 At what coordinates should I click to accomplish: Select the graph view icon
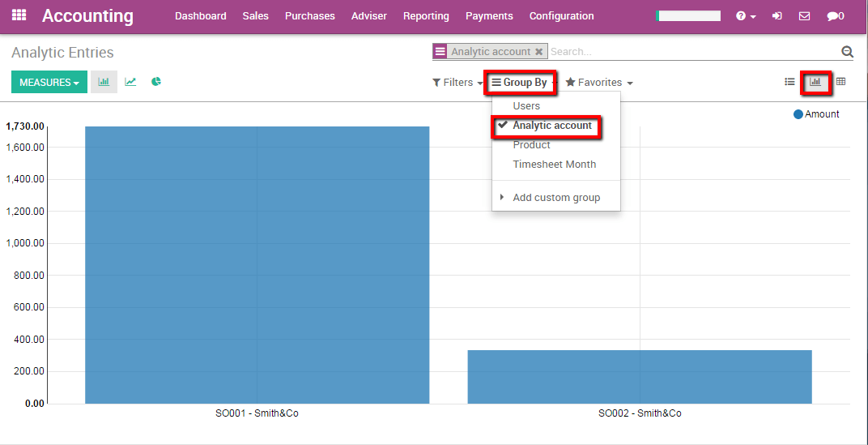point(815,82)
